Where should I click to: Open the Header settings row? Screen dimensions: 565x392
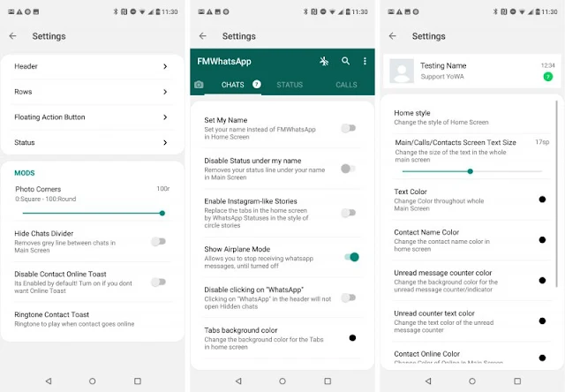pos(92,66)
